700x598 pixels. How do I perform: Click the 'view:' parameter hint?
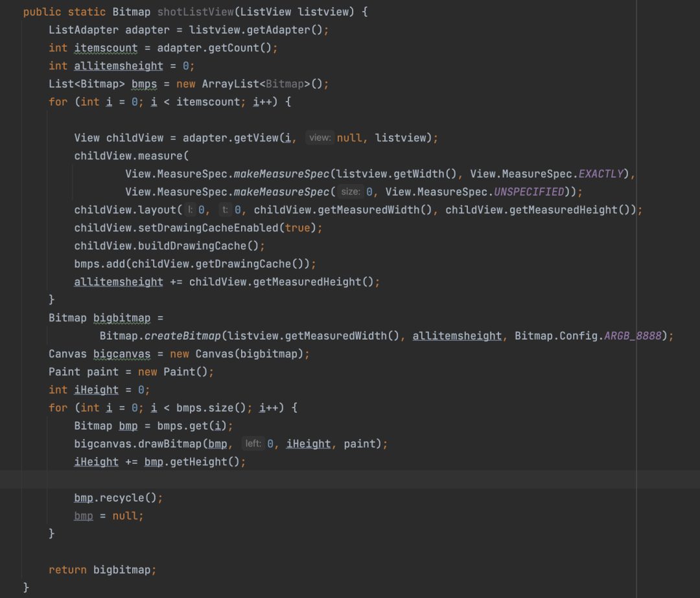pyautogui.click(x=320, y=138)
